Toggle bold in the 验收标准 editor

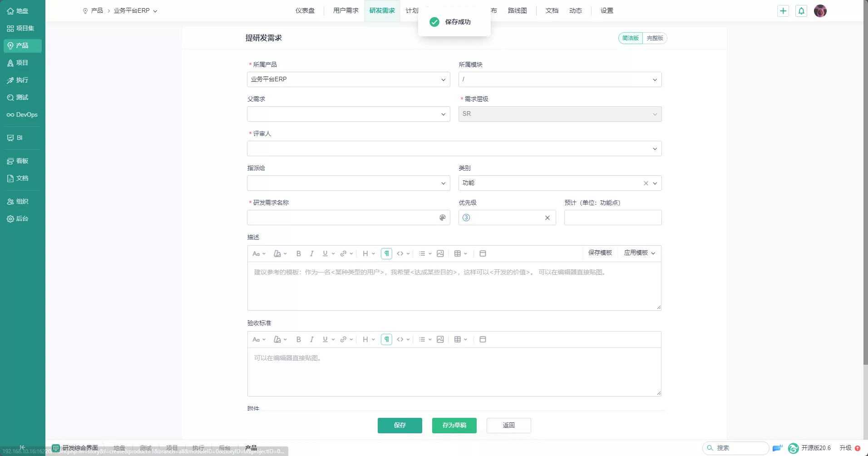click(299, 339)
